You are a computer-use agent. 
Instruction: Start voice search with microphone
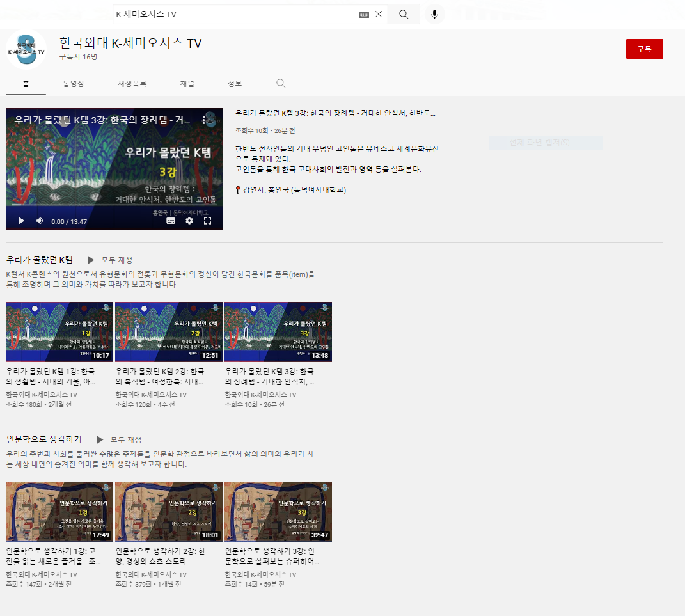434,15
